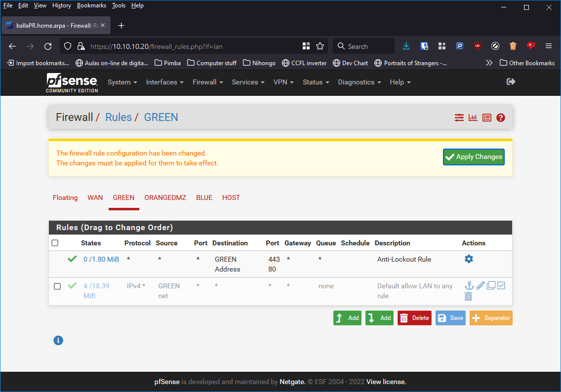Expand the Interfaces navbar dropdown
The width and height of the screenshot is (561, 392).
click(x=164, y=82)
